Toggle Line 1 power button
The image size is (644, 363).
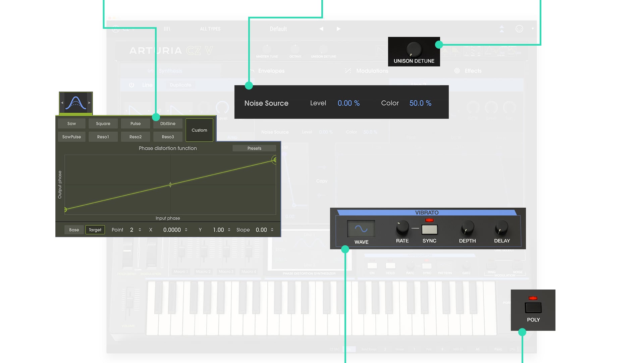(131, 85)
